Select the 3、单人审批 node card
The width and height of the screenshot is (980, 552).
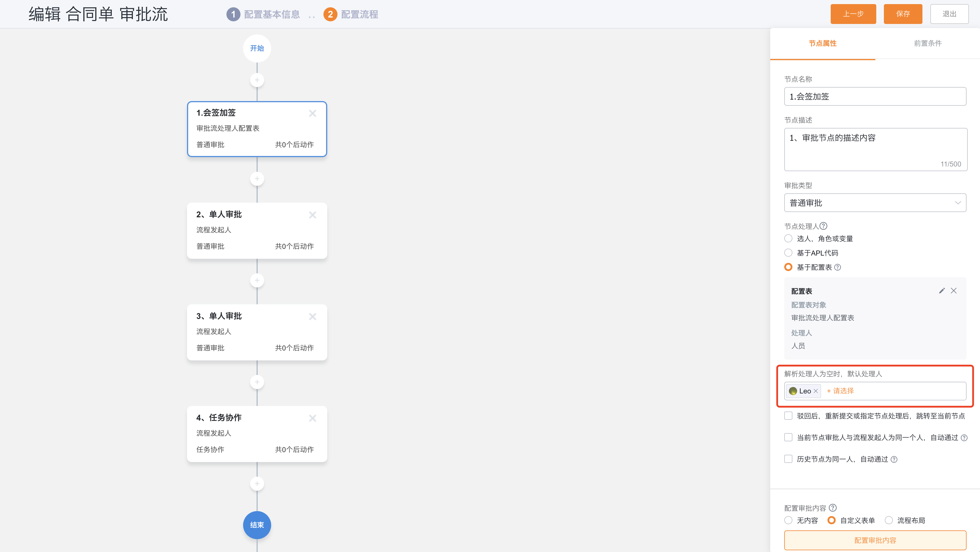coord(257,332)
